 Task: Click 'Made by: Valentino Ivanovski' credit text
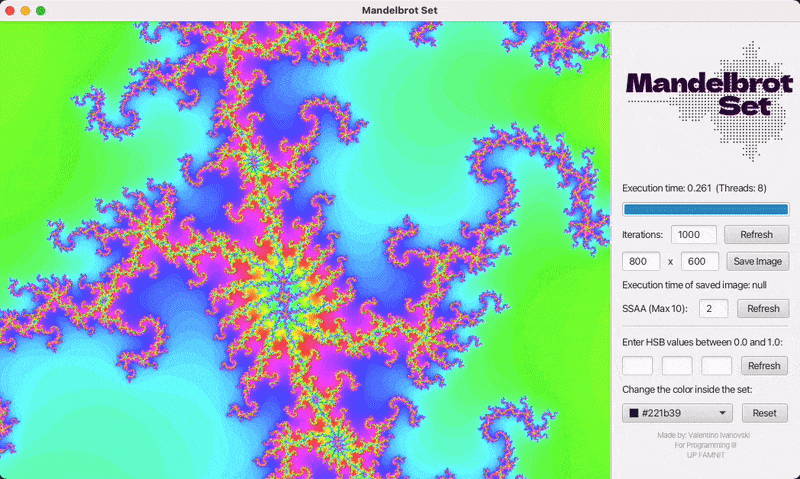(704, 435)
